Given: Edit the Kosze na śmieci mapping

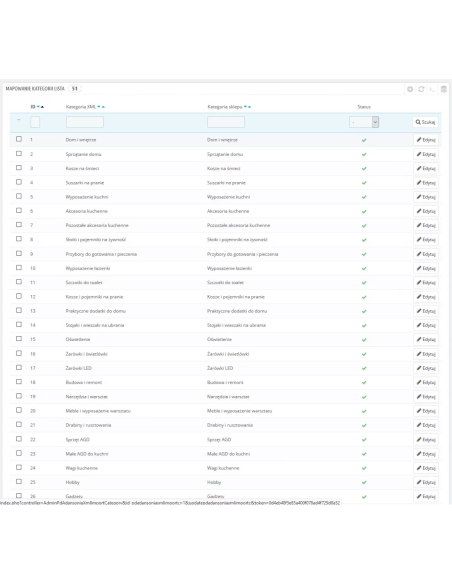Looking at the screenshot, I should click(426, 168).
